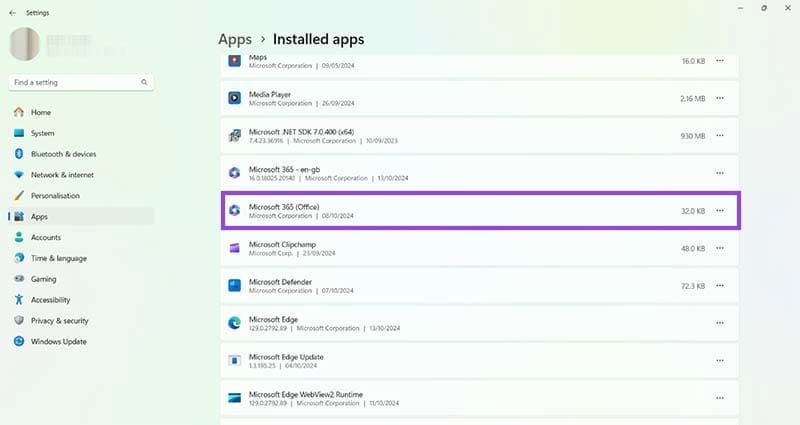This screenshot has height=425, width=800.
Task: Open more options for Microsoft 365 (Office)
Action: [720, 211]
